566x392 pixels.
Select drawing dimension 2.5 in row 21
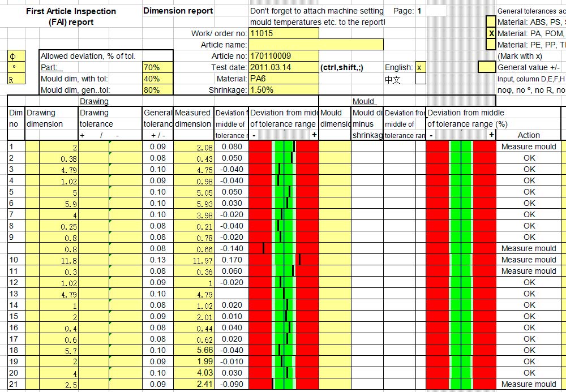point(58,384)
